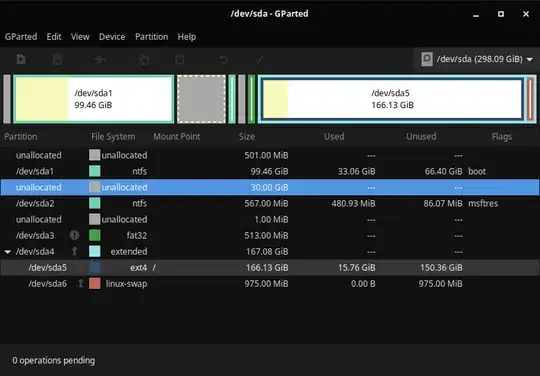Click the boot flag text
Viewport: 540px width, 376px height.
coord(477,171)
